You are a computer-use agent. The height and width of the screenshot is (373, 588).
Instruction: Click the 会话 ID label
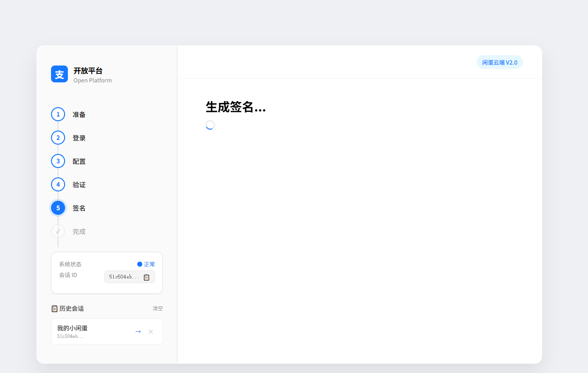click(68, 275)
